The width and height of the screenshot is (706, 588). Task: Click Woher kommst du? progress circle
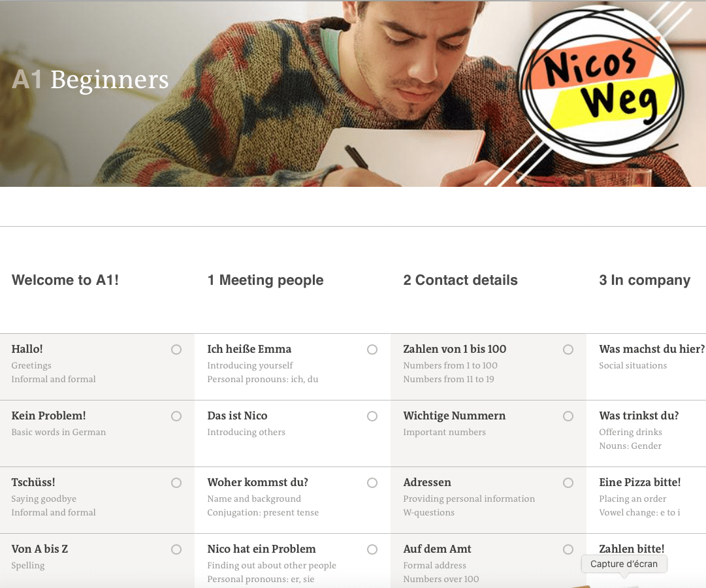[x=372, y=483]
